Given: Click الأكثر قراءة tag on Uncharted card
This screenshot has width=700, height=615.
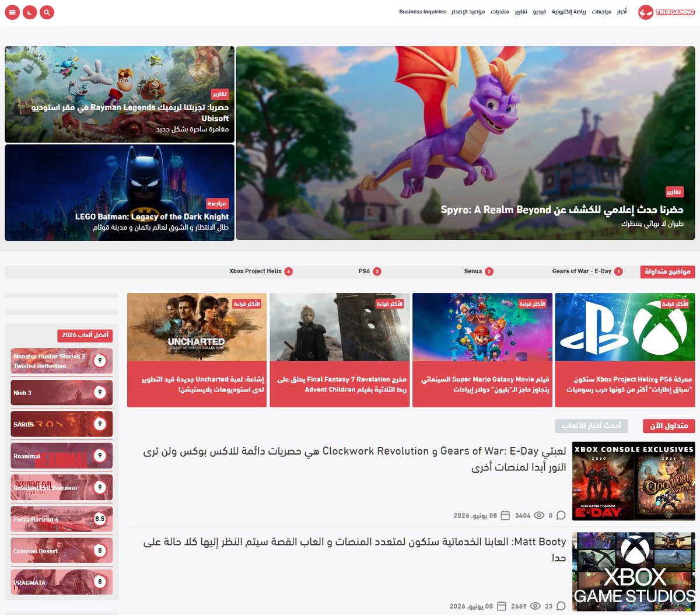Looking at the screenshot, I should [247, 304].
